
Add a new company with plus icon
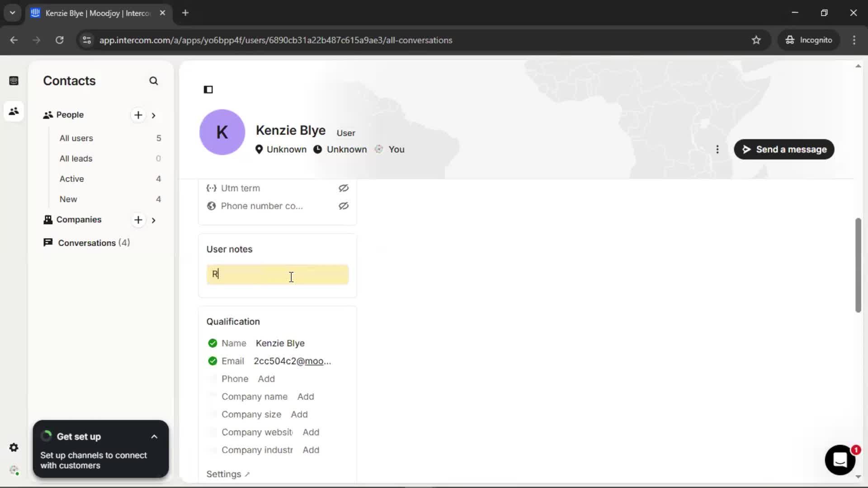tap(138, 220)
